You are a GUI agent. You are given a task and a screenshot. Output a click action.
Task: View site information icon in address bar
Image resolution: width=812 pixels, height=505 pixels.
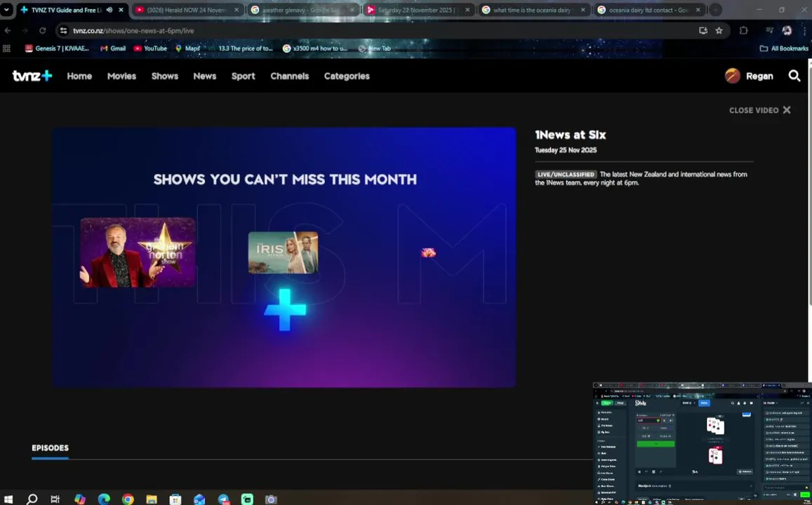(63, 31)
